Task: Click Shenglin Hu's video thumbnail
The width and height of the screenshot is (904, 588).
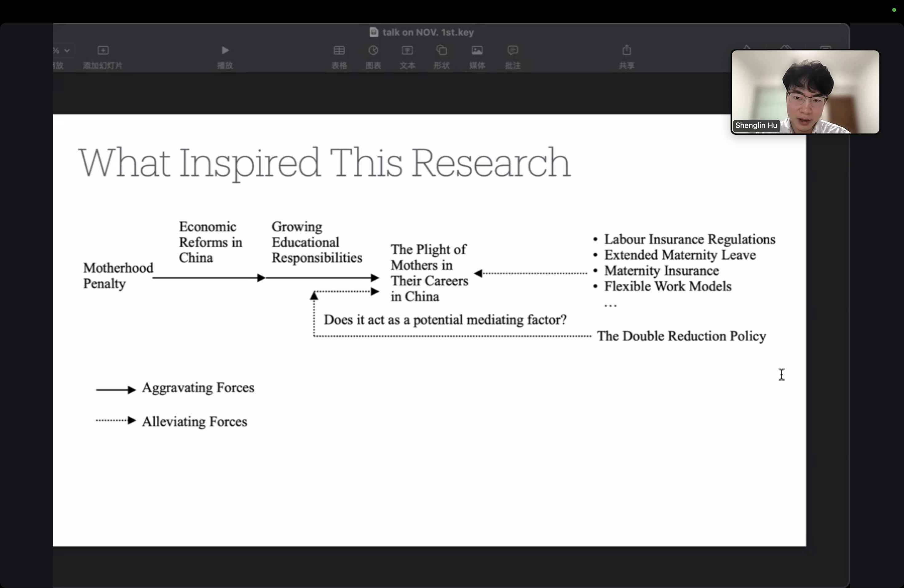Action: click(805, 92)
